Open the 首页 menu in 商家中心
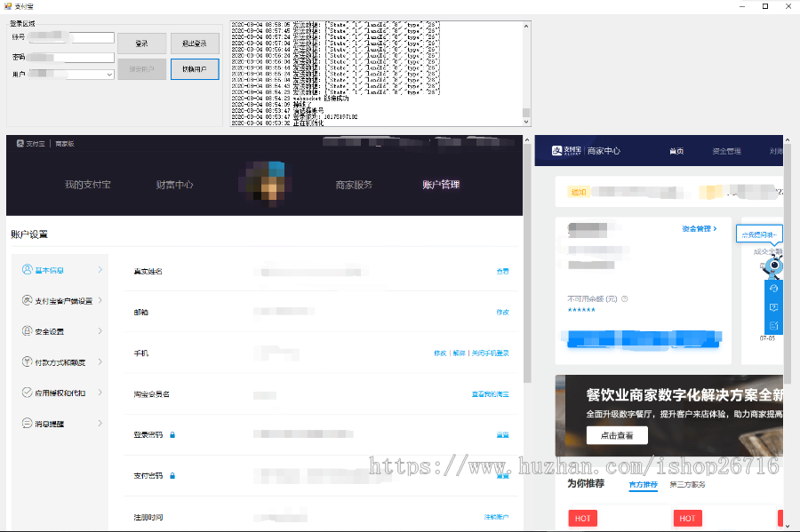Viewport: 800px width, 532px height. pos(676,151)
